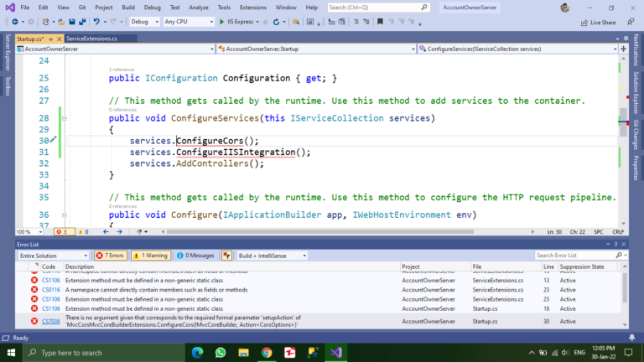Click error code link CS7036

51,321
